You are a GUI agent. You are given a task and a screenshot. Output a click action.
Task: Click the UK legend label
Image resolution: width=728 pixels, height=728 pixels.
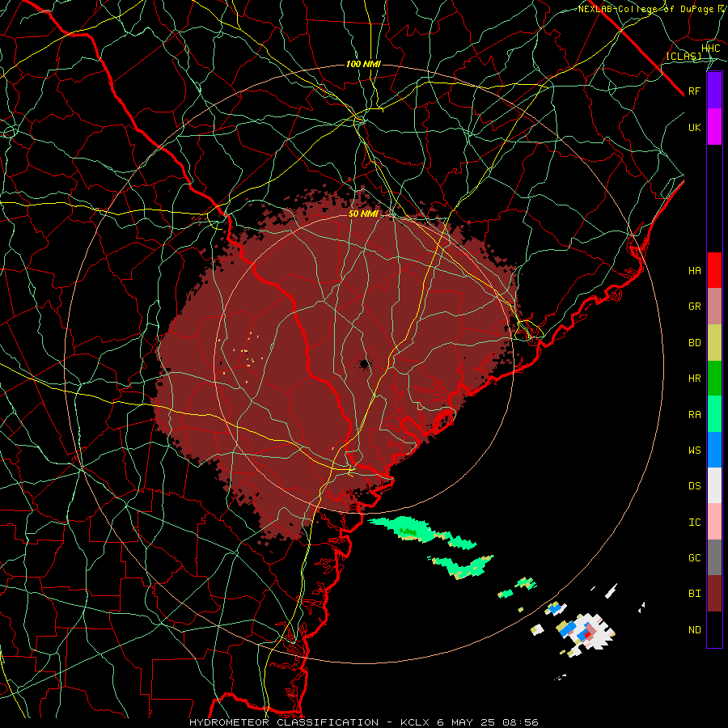[695, 127]
